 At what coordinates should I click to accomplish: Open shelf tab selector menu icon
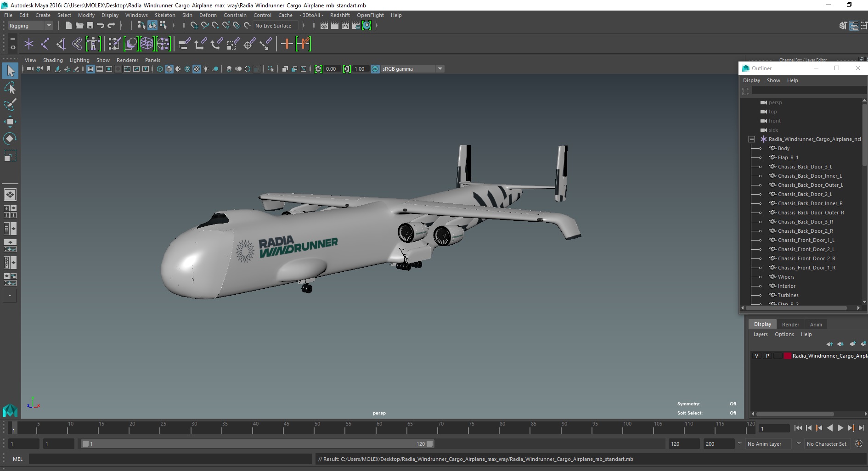click(12, 39)
